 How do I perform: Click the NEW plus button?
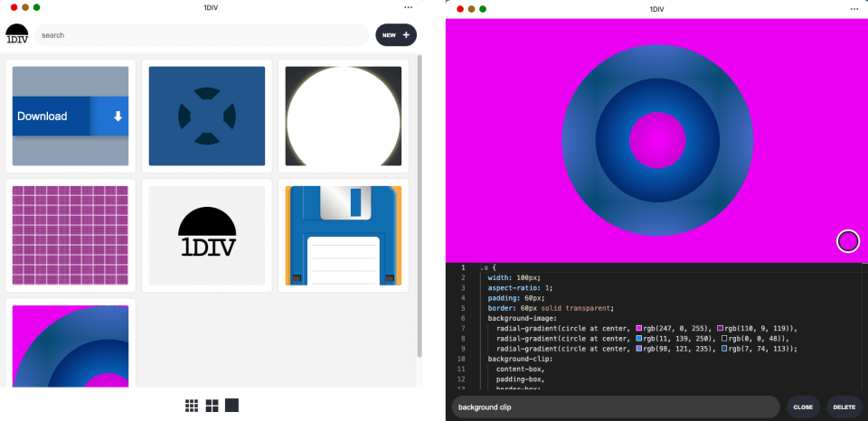(396, 35)
